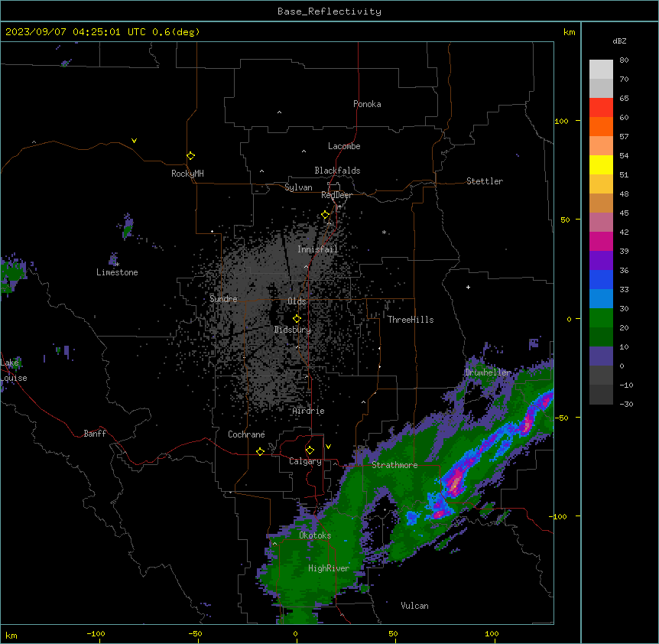The height and width of the screenshot is (644, 659).
Task: Click the dBZ legend heading
Action: click(619, 41)
